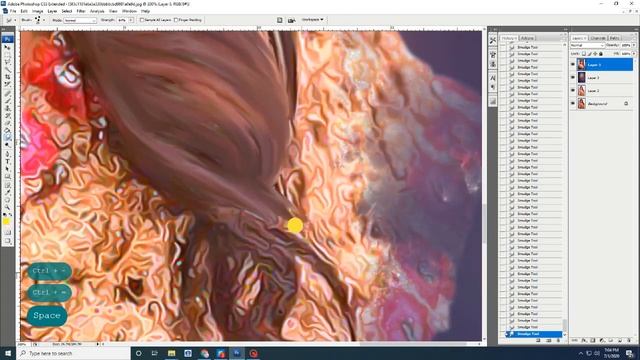
Task: Open the Tool Presets icon in dock
Action: point(493,41)
